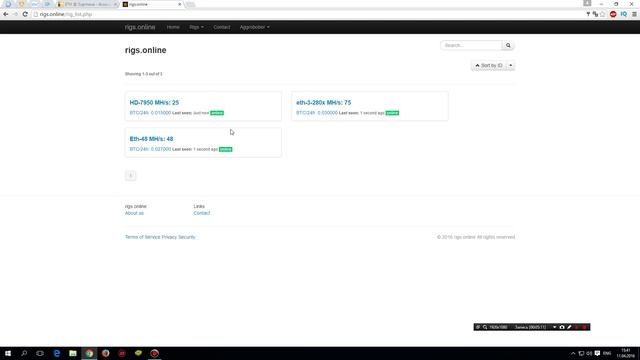640x360 pixels.
Task: Open the eth-3-280x rig link
Action: 323,102
